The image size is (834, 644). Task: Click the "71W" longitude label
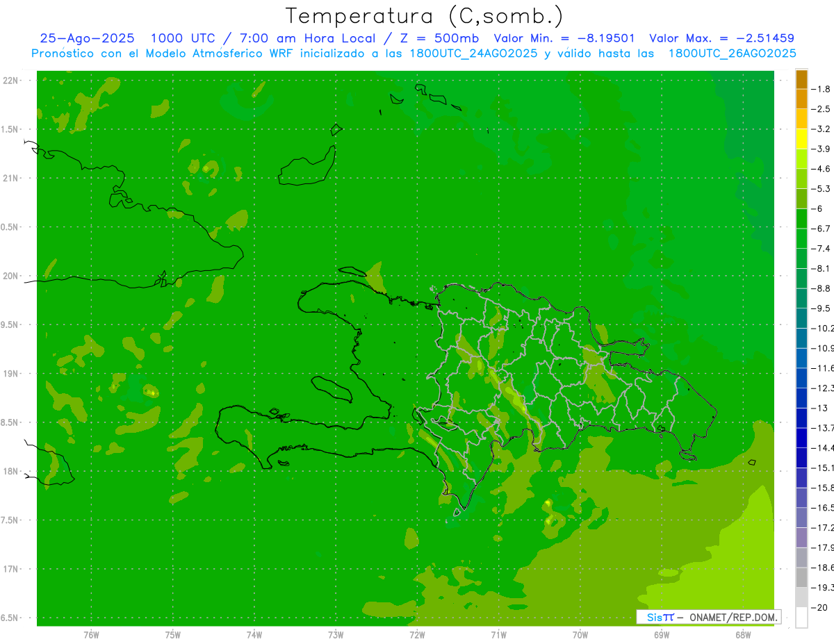pos(498,635)
